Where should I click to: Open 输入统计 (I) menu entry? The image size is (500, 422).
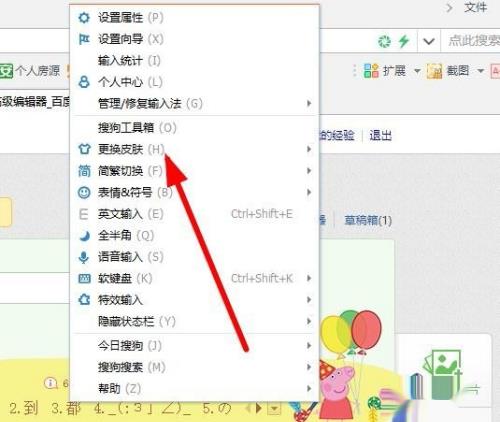click(x=194, y=60)
